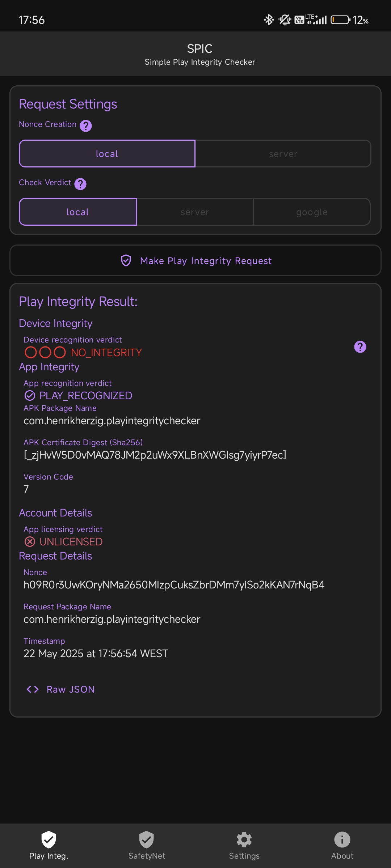391x868 pixels.
Task: Tap the Raw JSON code brackets icon
Action: [33, 689]
